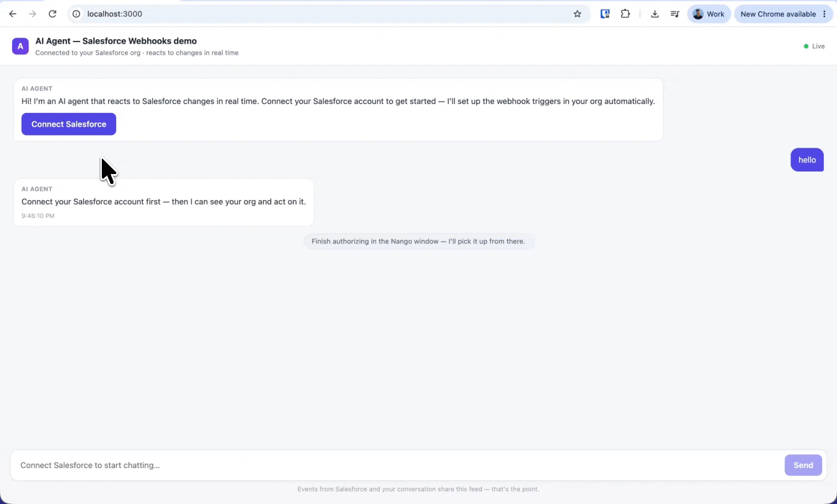
Task: View site information icon in address bar
Action: click(76, 14)
